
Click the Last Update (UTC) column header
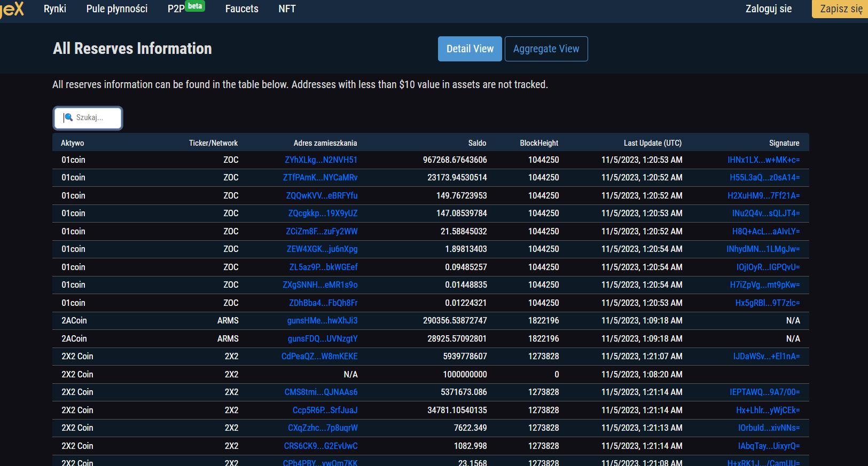pos(652,143)
